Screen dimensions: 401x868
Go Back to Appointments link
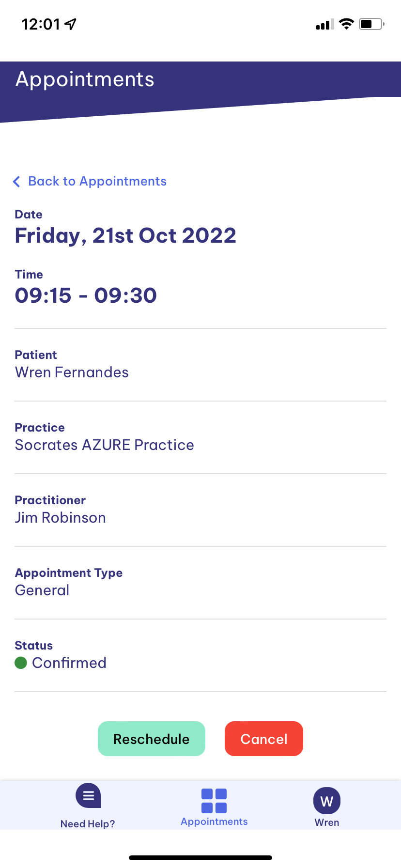point(97,181)
